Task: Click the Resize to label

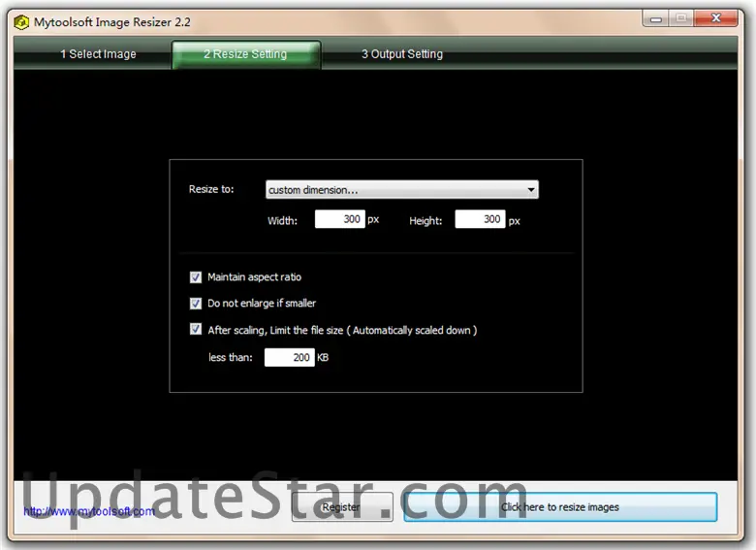Action: pyautogui.click(x=211, y=189)
